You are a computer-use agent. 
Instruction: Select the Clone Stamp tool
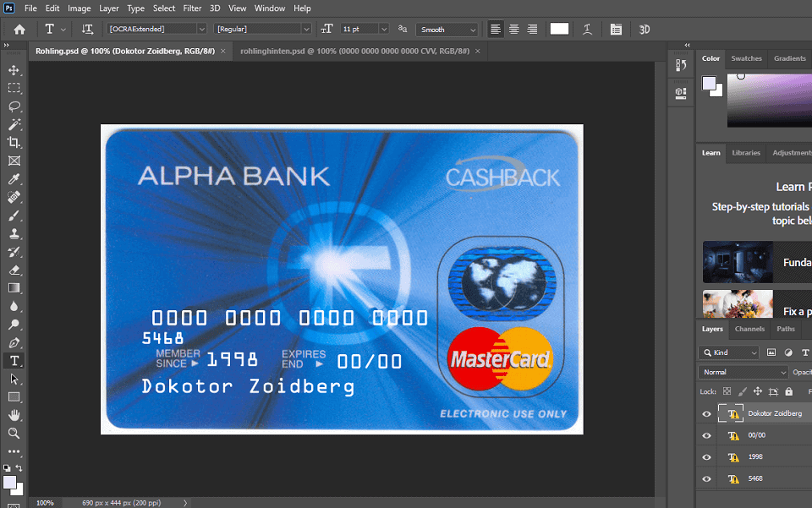pos(14,233)
